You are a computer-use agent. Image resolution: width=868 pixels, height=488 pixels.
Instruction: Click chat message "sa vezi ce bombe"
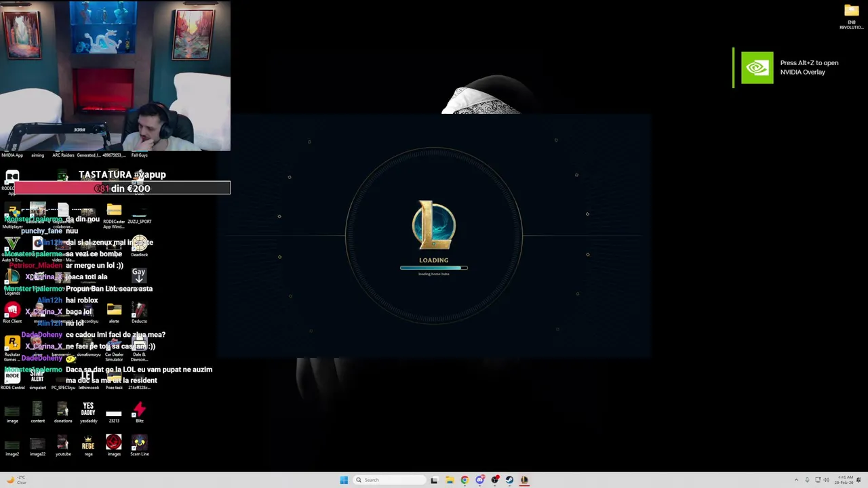coord(94,254)
